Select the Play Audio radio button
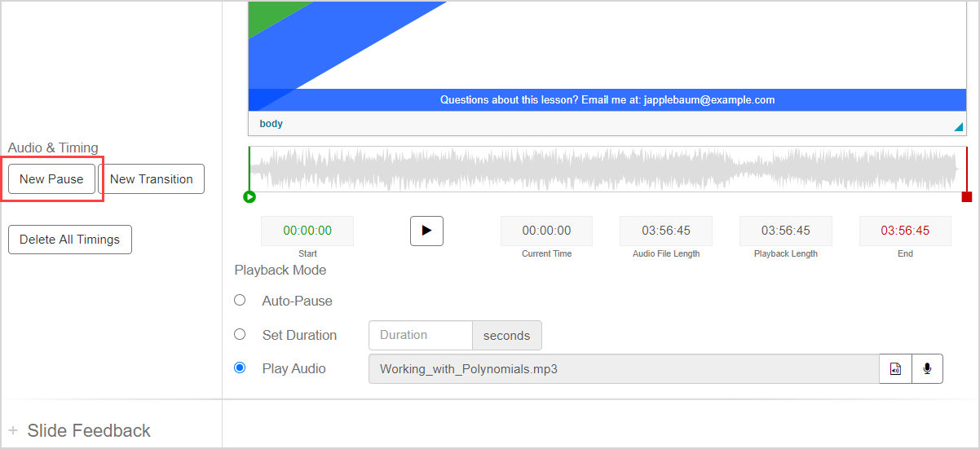 pos(240,368)
